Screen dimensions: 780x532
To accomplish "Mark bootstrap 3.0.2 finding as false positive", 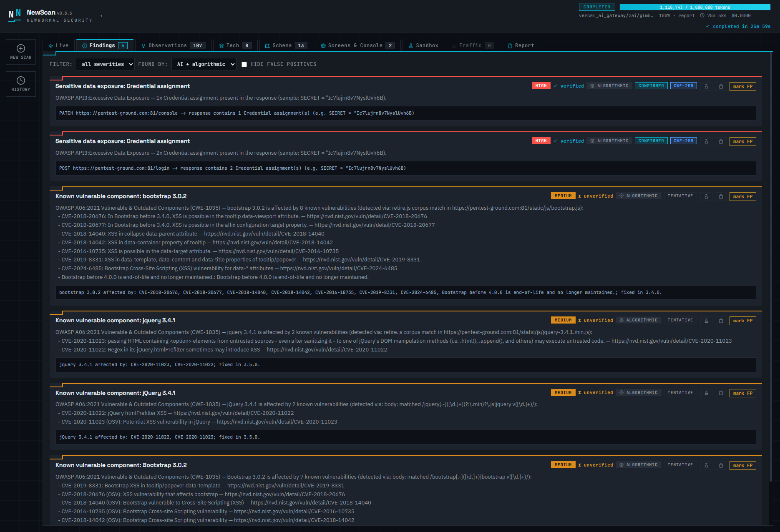I will [742, 196].
